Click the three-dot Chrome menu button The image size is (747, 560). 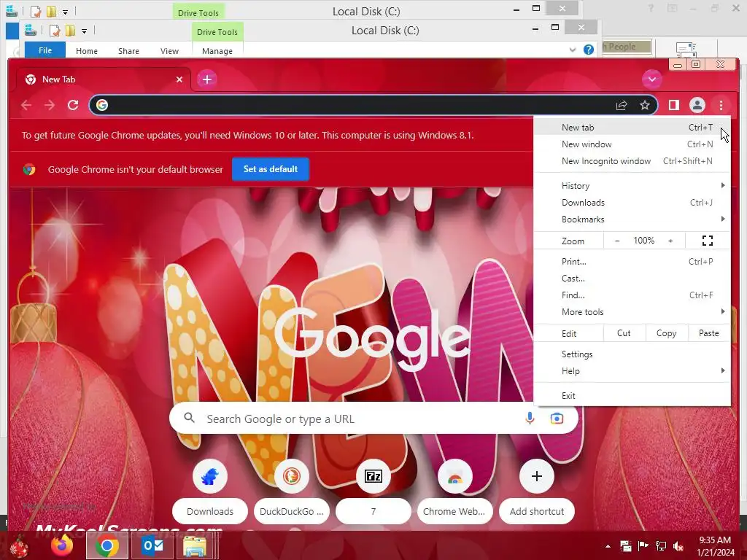721,105
